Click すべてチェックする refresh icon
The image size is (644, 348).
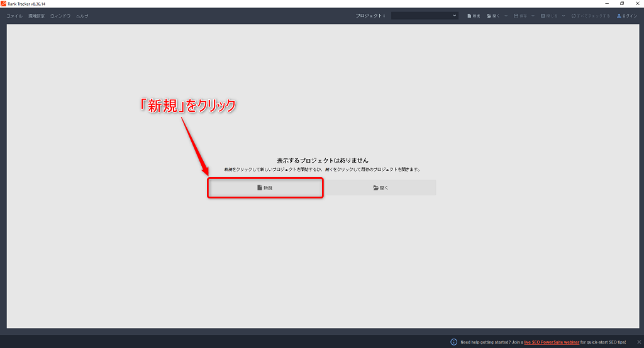[574, 16]
